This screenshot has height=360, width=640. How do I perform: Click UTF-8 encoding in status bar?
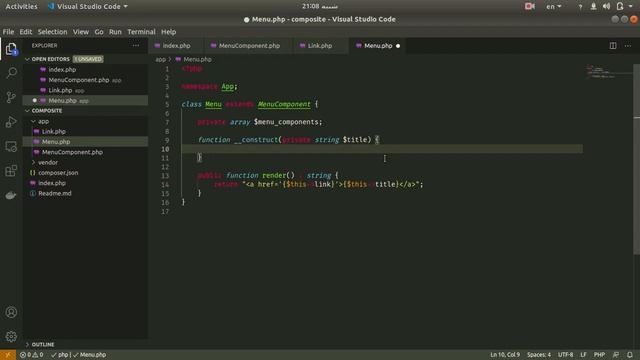(565, 355)
